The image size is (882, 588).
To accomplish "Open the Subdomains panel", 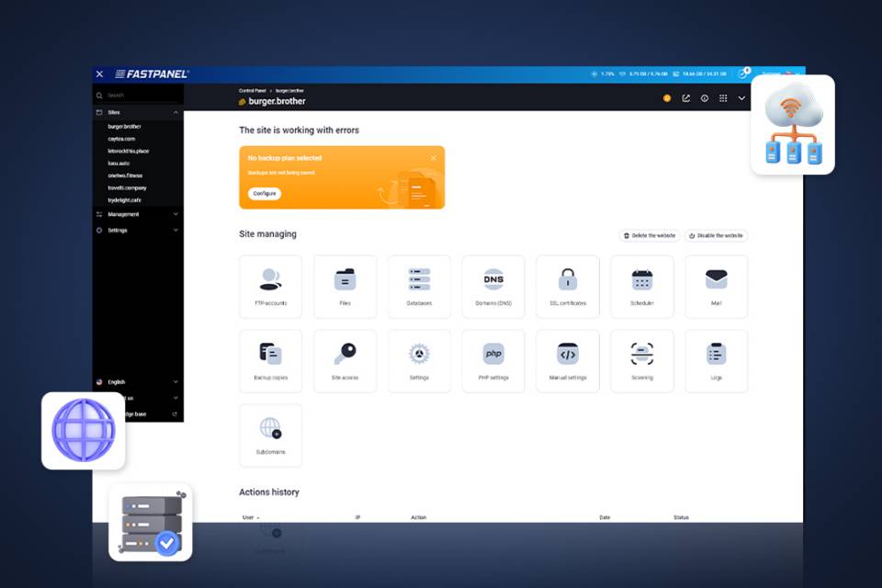I will [x=270, y=435].
